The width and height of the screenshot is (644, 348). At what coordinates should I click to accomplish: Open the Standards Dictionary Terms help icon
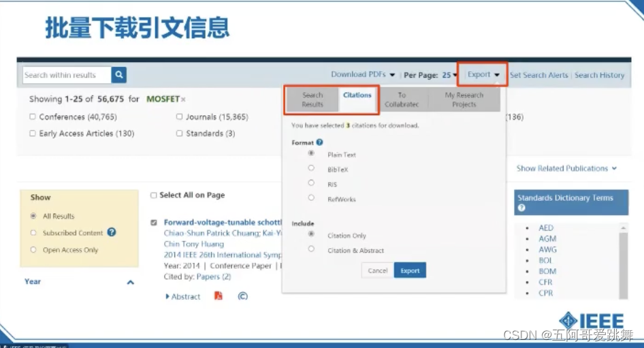pyautogui.click(x=521, y=208)
